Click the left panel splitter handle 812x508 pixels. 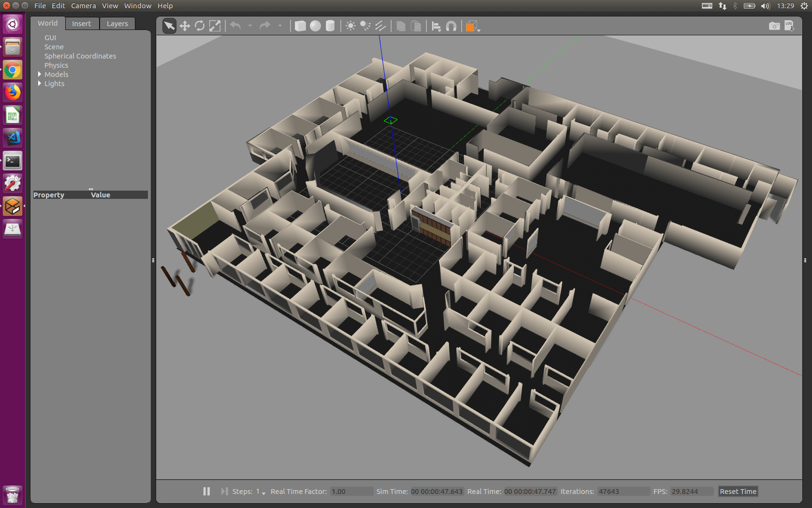pyautogui.click(x=153, y=260)
